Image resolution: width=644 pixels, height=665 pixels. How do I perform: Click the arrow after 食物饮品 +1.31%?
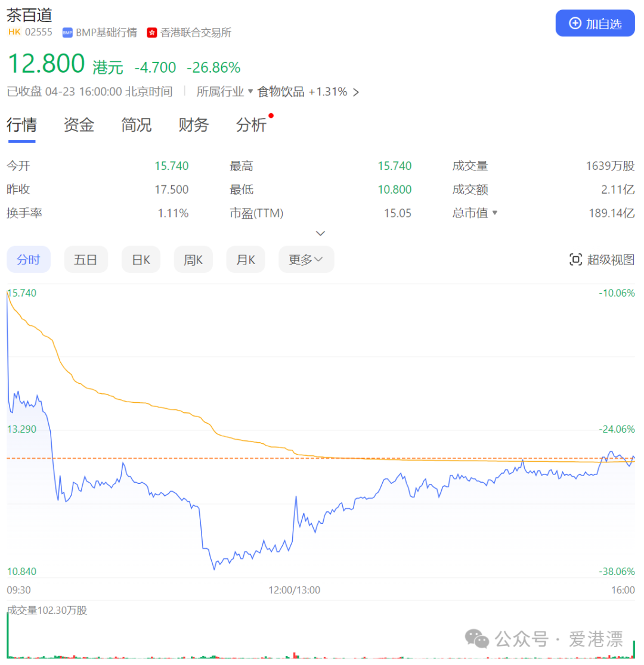click(356, 92)
